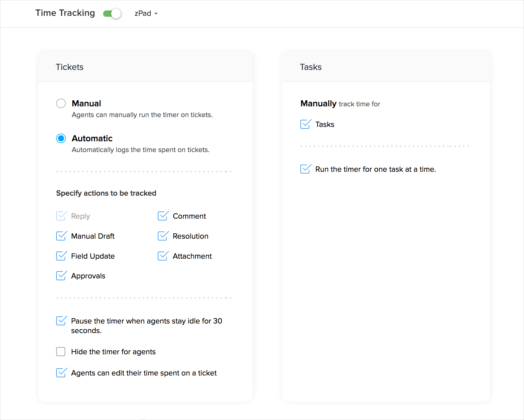This screenshot has height=420, width=524.
Task: Select the Manual ticket tracking radio button
Action: point(61,103)
